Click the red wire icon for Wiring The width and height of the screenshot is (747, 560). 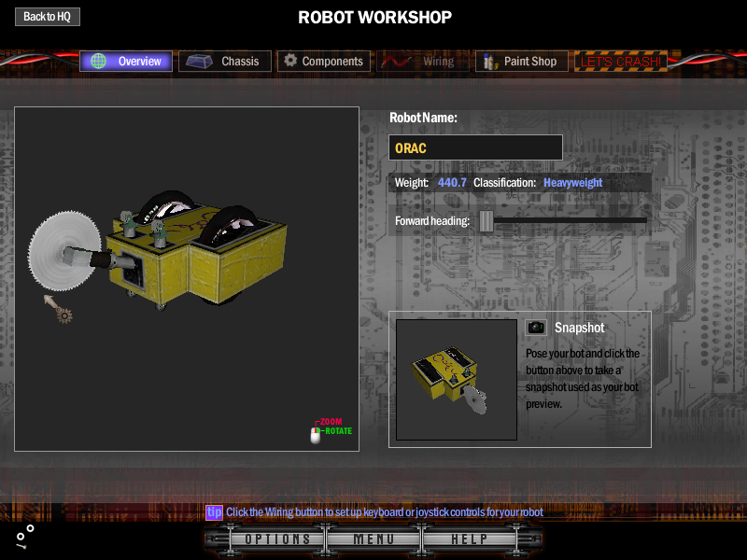(x=396, y=62)
